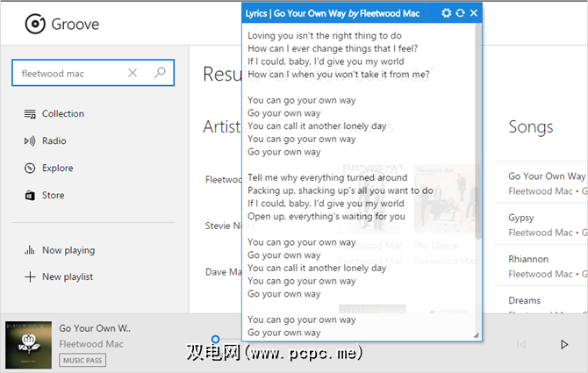The height and width of the screenshot is (373, 588).
Task: Click the New playlist plus icon
Action: [x=30, y=276]
